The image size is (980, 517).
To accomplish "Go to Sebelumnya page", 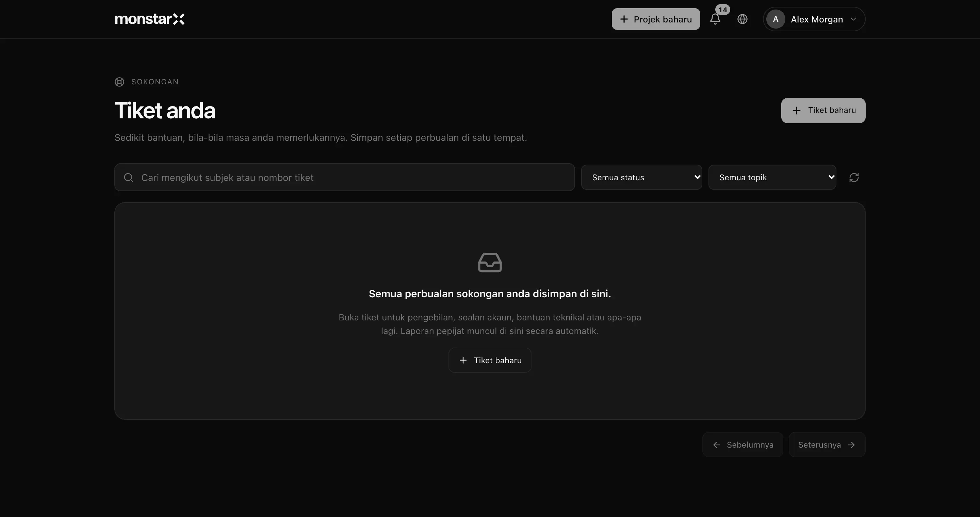I will coord(742,445).
